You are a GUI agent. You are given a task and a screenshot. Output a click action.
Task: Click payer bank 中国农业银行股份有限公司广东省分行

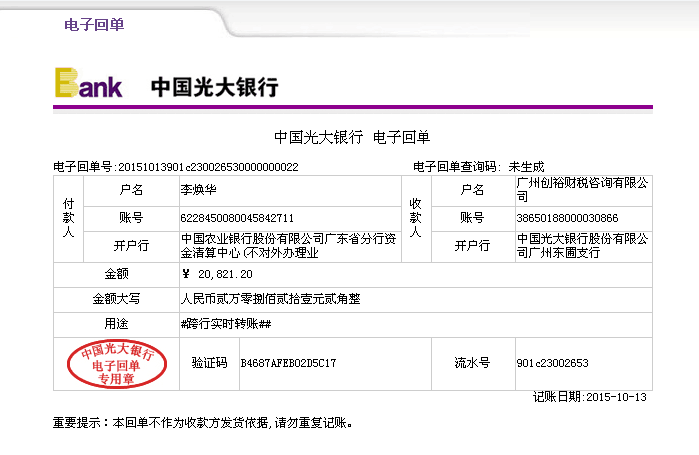tap(288, 246)
